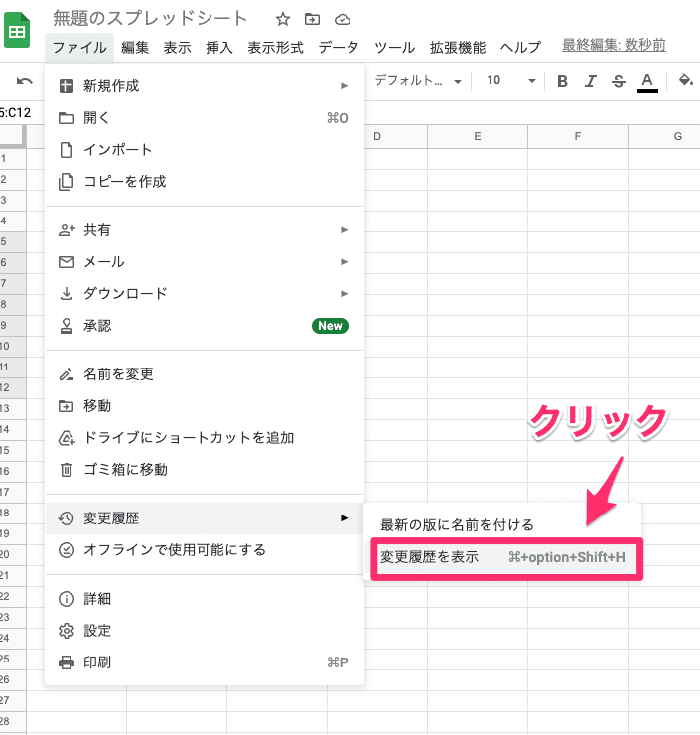Toggle italic formatting
Viewport: 700px width, 735px height.
591,81
